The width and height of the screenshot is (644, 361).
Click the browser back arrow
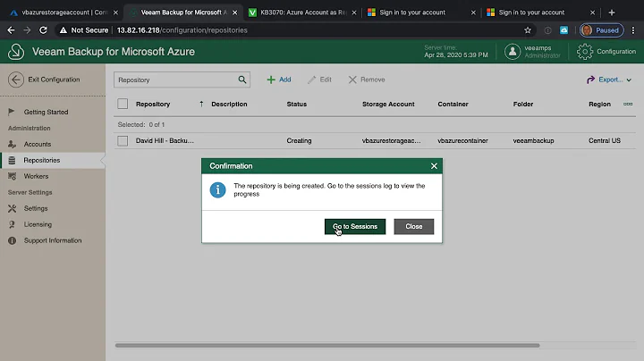(11, 30)
